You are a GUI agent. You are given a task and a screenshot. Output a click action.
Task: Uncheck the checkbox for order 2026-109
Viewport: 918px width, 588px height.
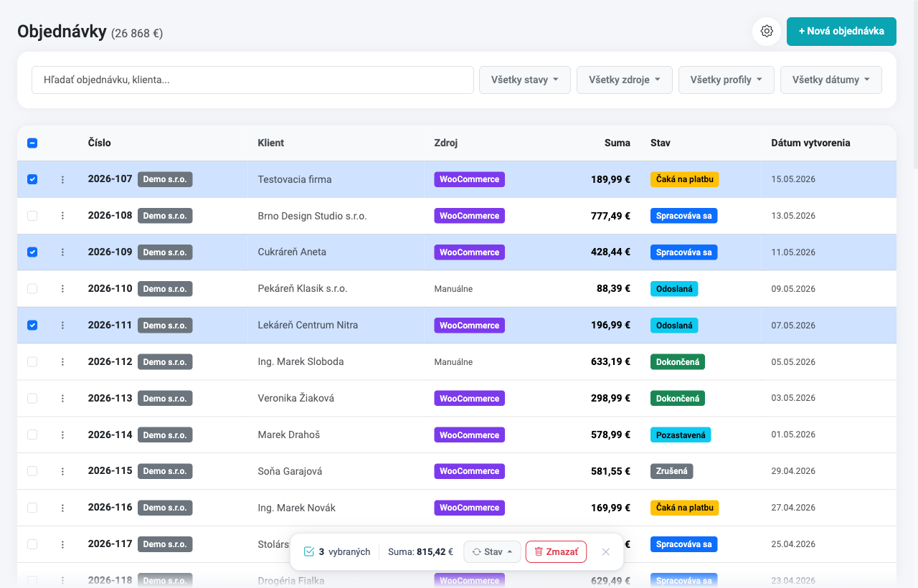tap(32, 252)
